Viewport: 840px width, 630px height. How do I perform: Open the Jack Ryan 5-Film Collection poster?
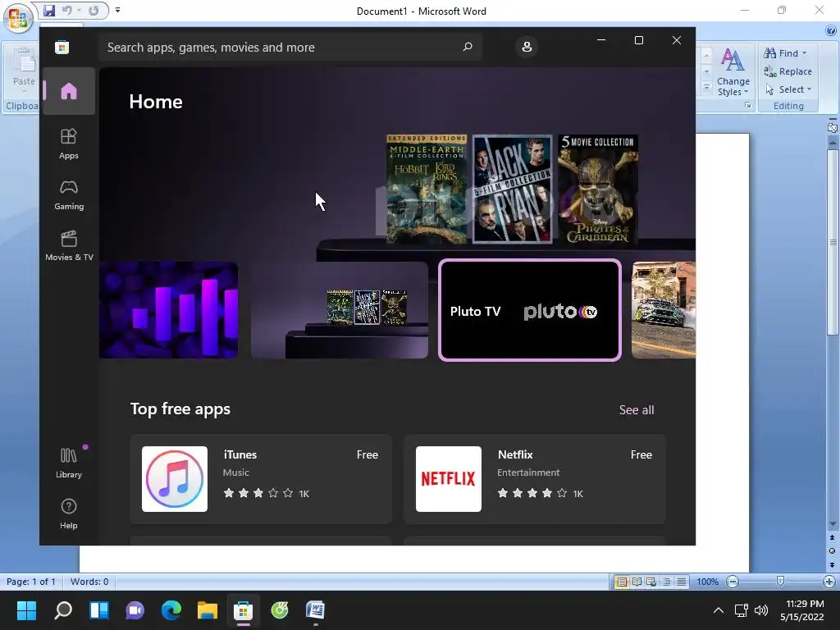tap(512, 189)
